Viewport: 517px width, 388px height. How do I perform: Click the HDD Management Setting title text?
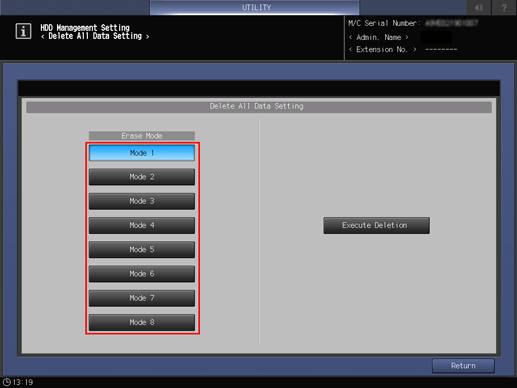pos(85,28)
